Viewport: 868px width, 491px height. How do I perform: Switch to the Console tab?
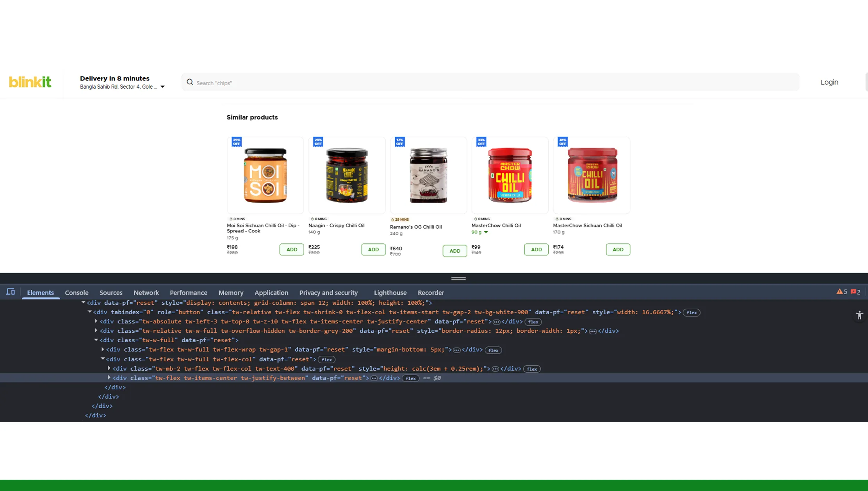pyautogui.click(x=77, y=293)
